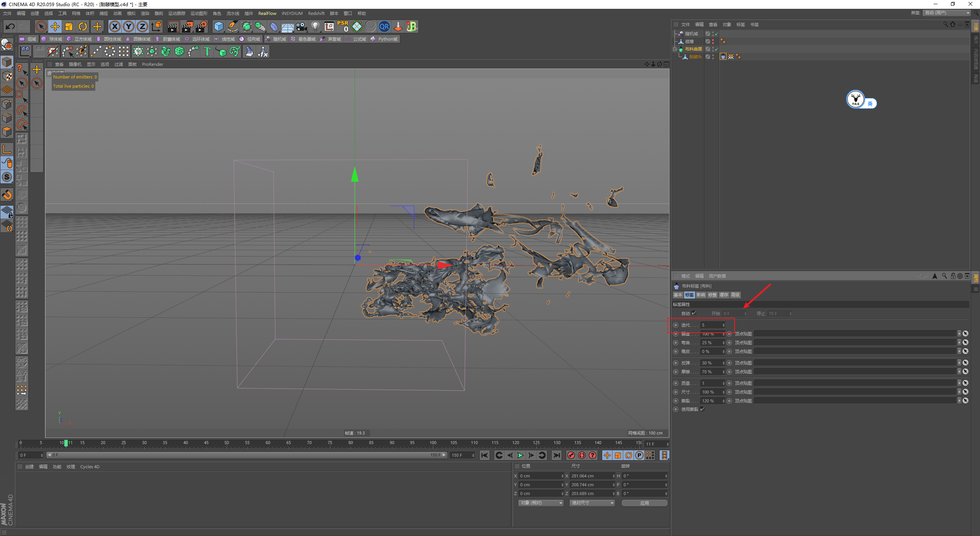Add a Cube primitive object
The height and width of the screenshot is (536, 980).
[x=219, y=26]
